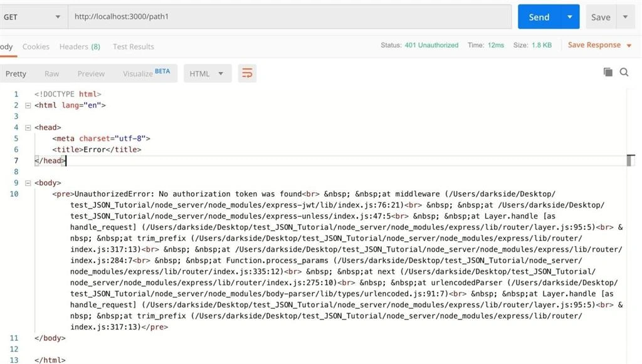Collapse the head tag on line 4
Screen dimensions: 642x364
(28, 128)
